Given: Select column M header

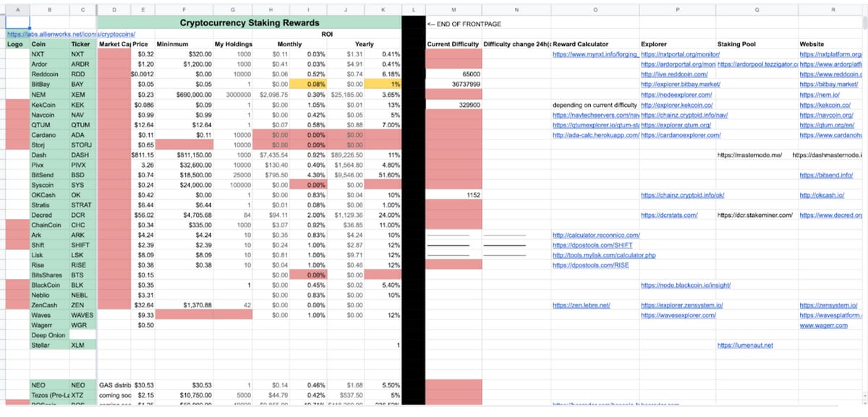Looking at the screenshot, I should tap(454, 9).
